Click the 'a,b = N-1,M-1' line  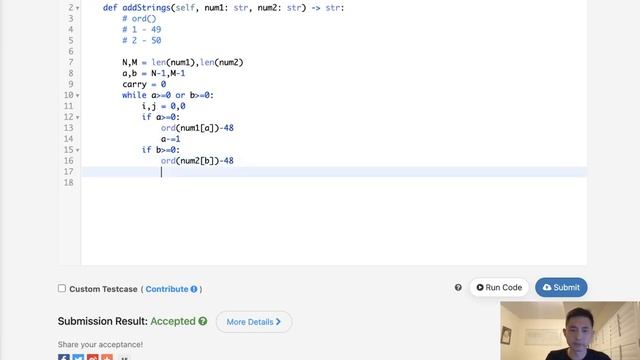(153, 73)
